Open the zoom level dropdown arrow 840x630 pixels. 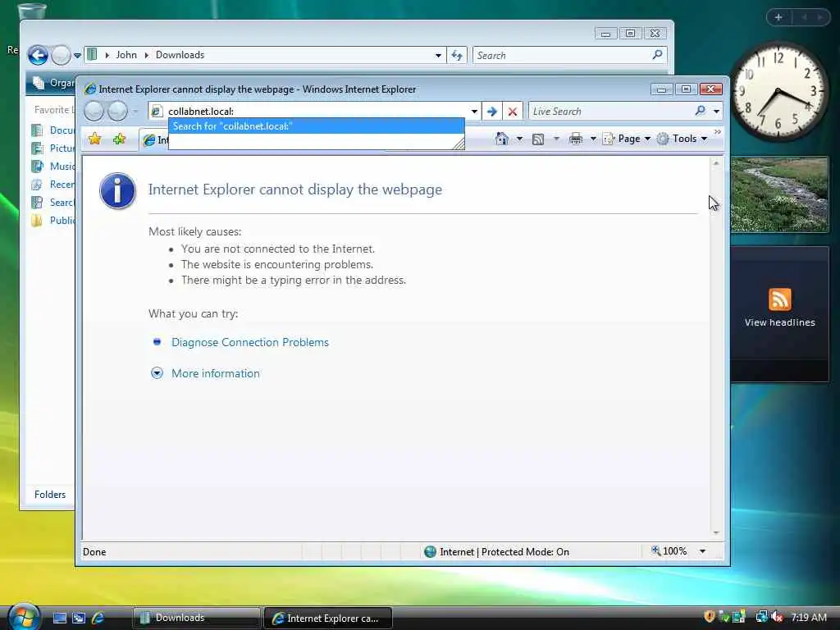(x=702, y=551)
